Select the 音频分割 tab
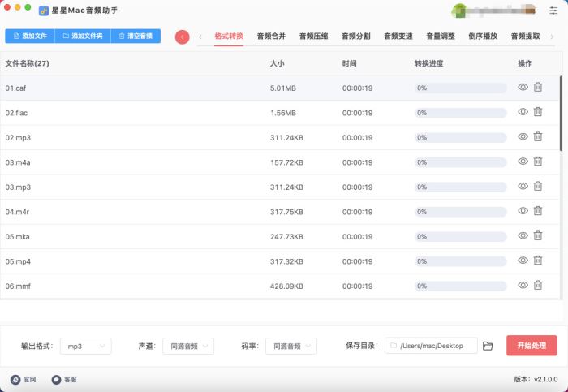This screenshot has width=568, height=392. [x=356, y=37]
